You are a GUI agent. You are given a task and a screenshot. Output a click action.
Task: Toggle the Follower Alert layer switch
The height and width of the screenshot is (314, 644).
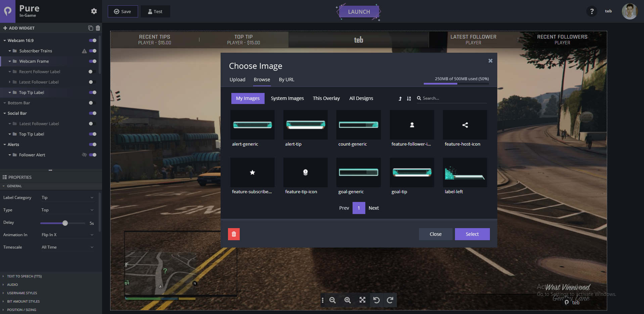[x=93, y=155]
